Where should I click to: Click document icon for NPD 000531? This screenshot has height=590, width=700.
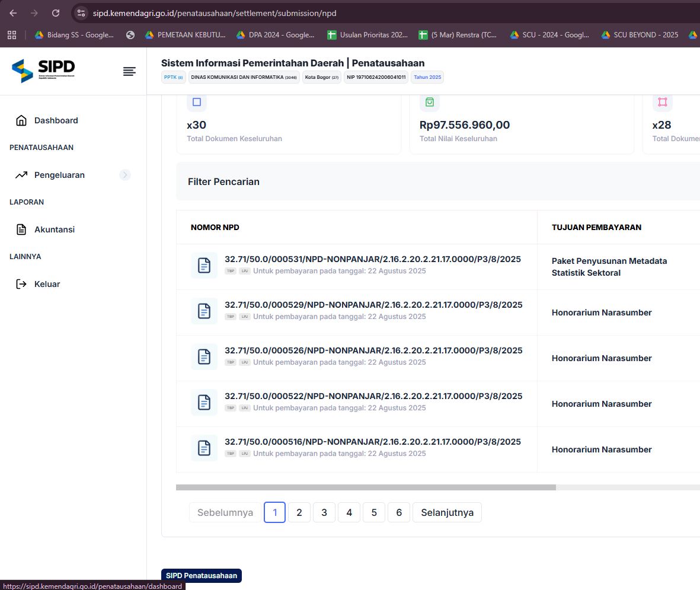[x=204, y=265]
